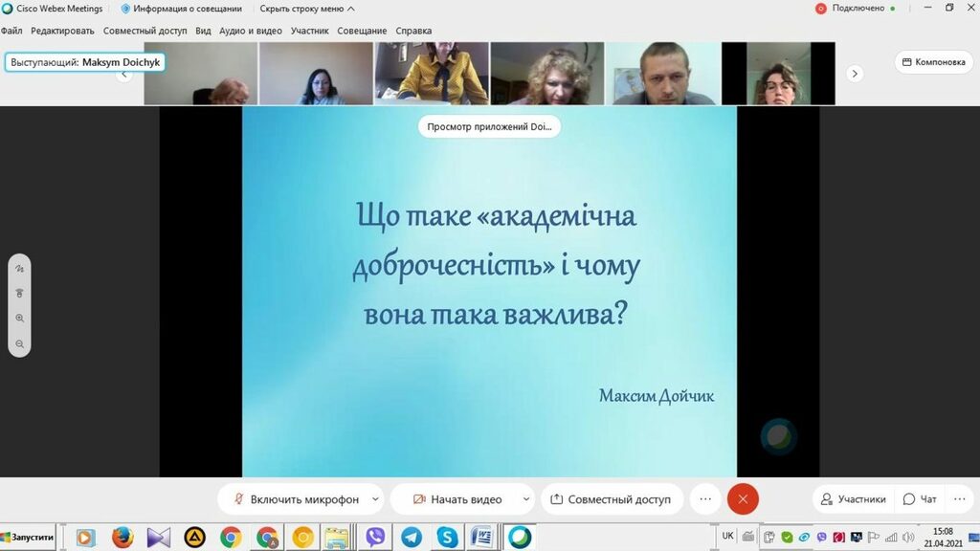
Task: Open Telegram from the taskbar
Action: coord(412,538)
